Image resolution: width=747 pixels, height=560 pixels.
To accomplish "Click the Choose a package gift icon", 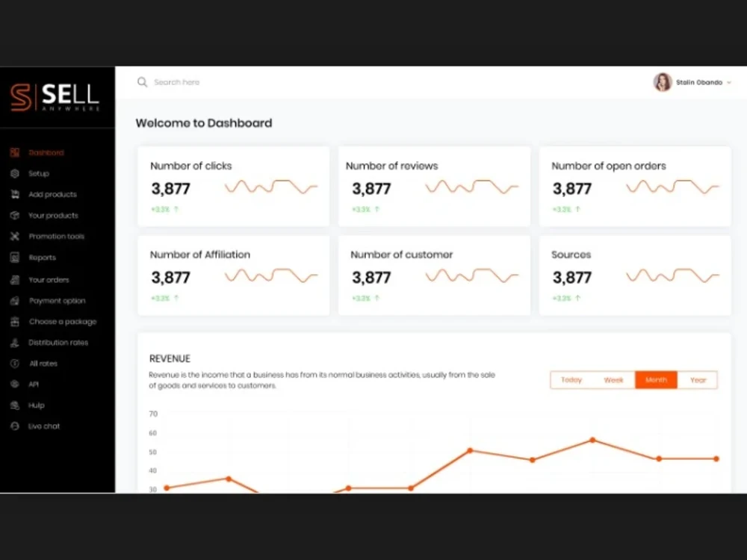I will (x=15, y=321).
